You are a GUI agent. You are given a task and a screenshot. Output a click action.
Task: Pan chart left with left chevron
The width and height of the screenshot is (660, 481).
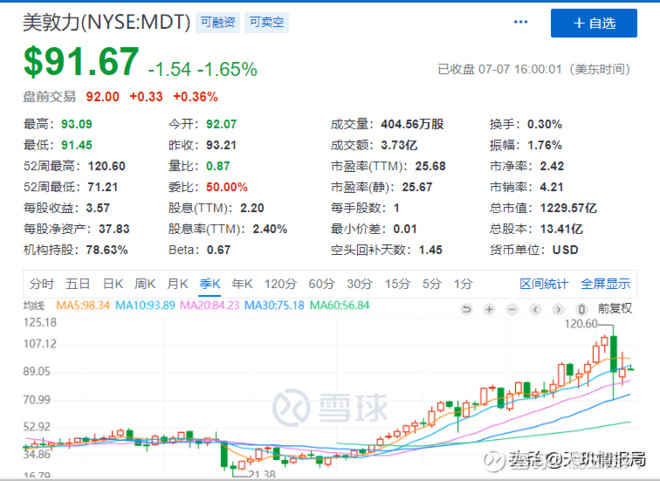click(x=535, y=310)
